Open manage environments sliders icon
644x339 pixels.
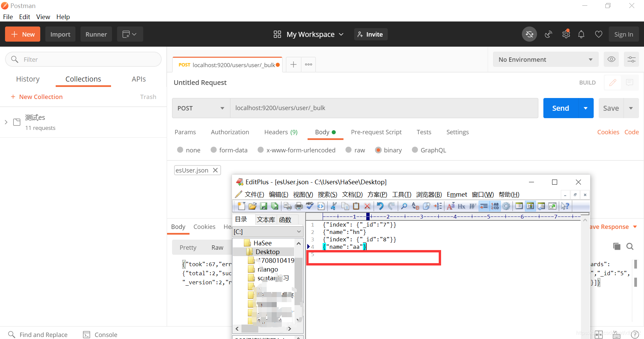coord(631,59)
